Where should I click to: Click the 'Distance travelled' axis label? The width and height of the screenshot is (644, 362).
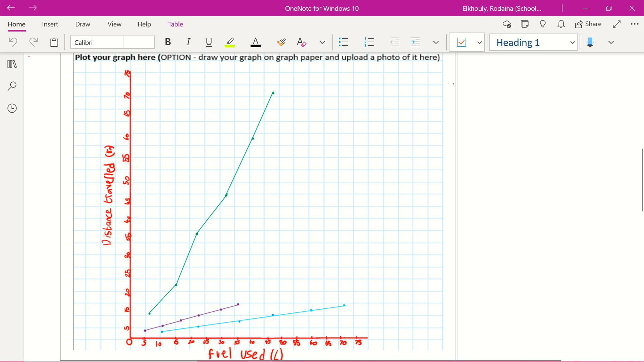coord(109,195)
